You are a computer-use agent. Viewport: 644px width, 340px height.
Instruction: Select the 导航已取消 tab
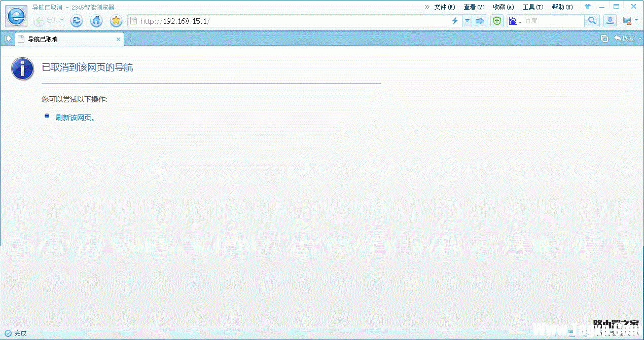click(x=69, y=39)
